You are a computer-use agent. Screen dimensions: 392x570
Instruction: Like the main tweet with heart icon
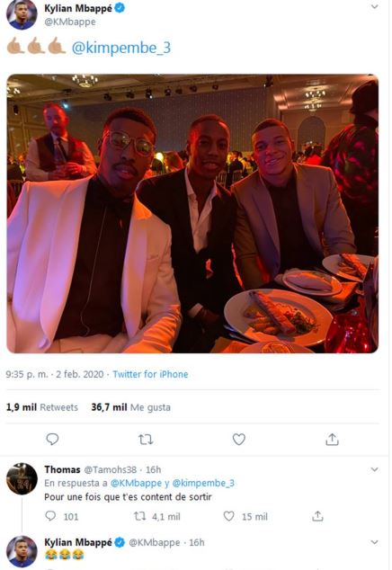pyautogui.click(x=239, y=439)
